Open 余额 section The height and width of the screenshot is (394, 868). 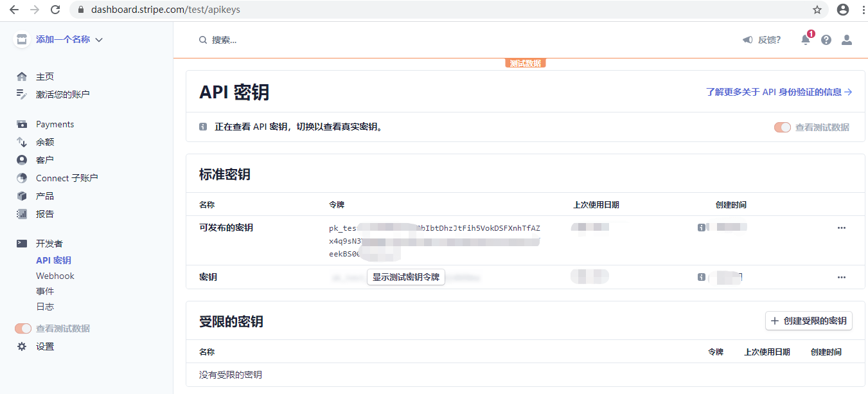click(45, 142)
